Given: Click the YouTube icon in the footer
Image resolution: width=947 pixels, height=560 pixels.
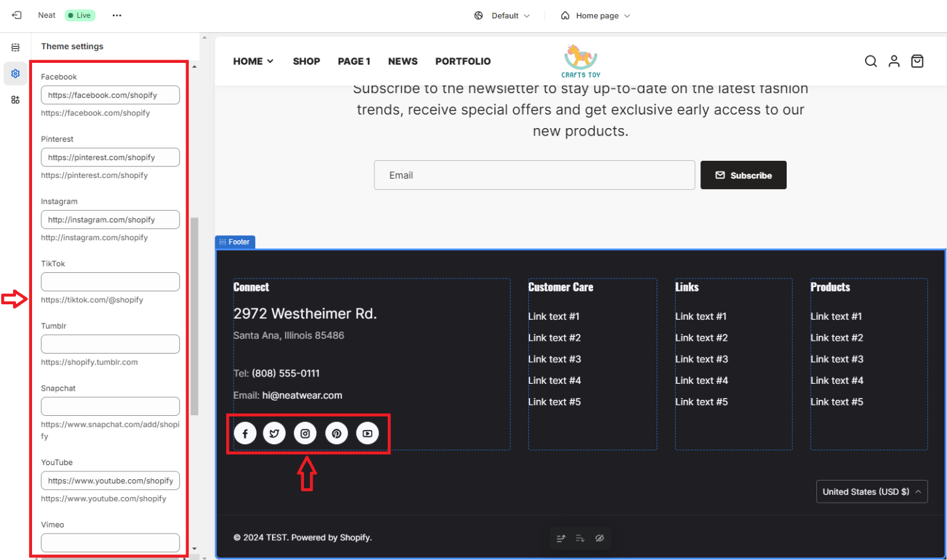Looking at the screenshot, I should [x=367, y=433].
